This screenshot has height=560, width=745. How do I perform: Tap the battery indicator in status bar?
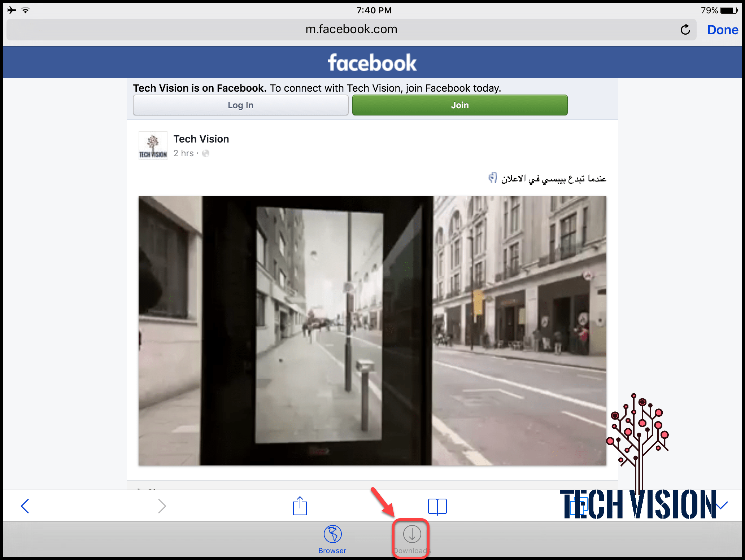click(x=729, y=10)
